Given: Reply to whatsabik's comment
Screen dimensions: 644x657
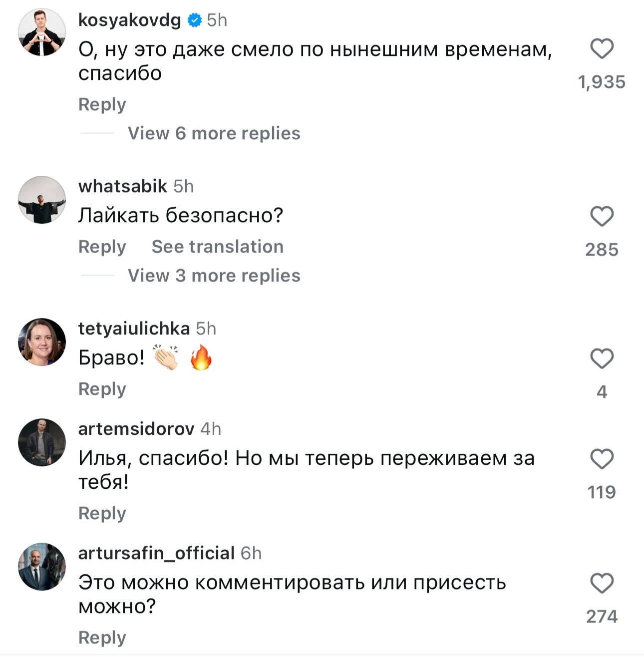Looking at the screenshot, I should pyautogui.click(x=102, y=247).
